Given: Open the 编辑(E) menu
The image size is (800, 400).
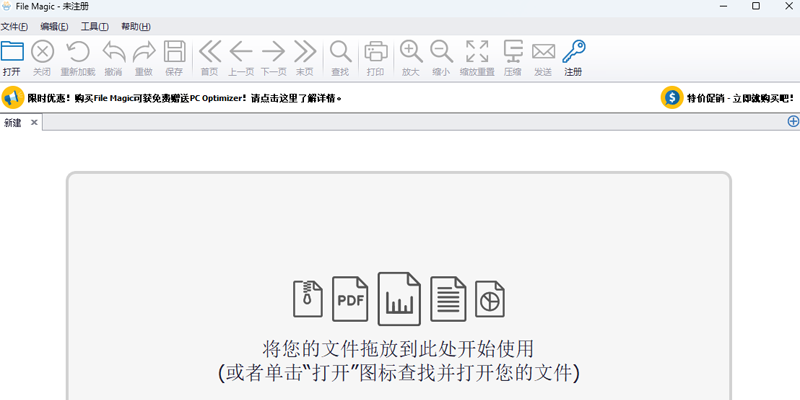Looking at the screenshot, I should coord(54,27).
